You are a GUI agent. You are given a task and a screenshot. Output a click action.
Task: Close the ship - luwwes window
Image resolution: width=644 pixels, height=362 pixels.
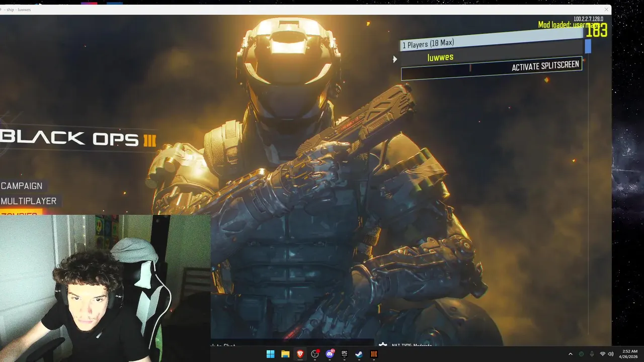pos(606,10)
